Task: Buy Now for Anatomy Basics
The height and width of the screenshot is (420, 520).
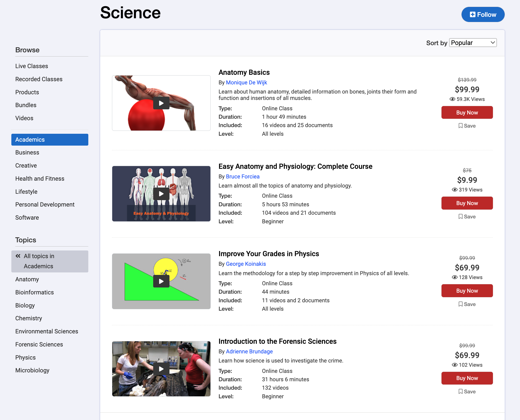Action: [467, 112]
